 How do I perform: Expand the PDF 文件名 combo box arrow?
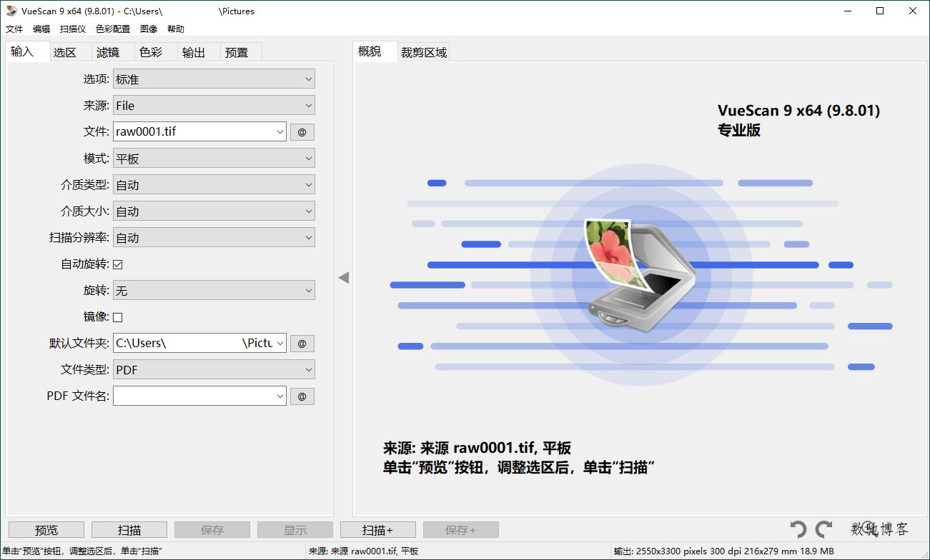[x=280, y=396]
